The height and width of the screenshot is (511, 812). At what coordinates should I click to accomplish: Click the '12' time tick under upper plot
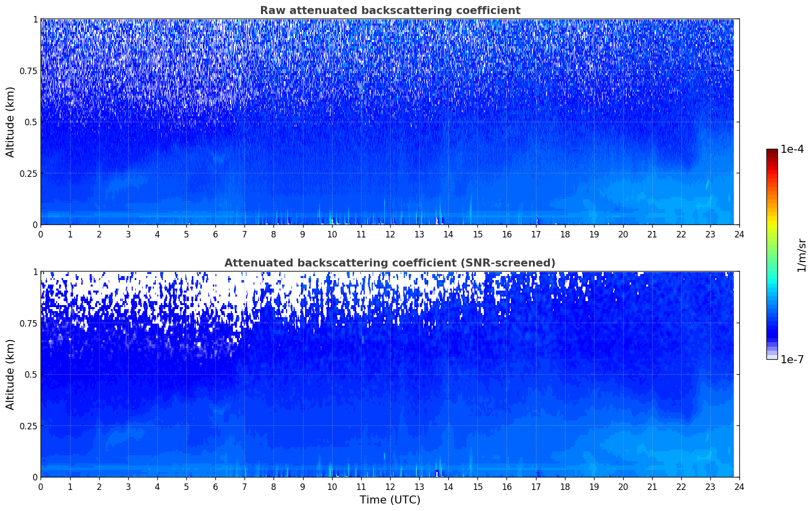click(390, 234)
